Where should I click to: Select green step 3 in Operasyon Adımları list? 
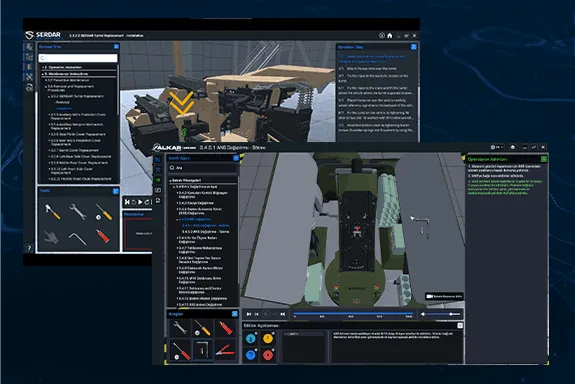(x=506, y=187)
